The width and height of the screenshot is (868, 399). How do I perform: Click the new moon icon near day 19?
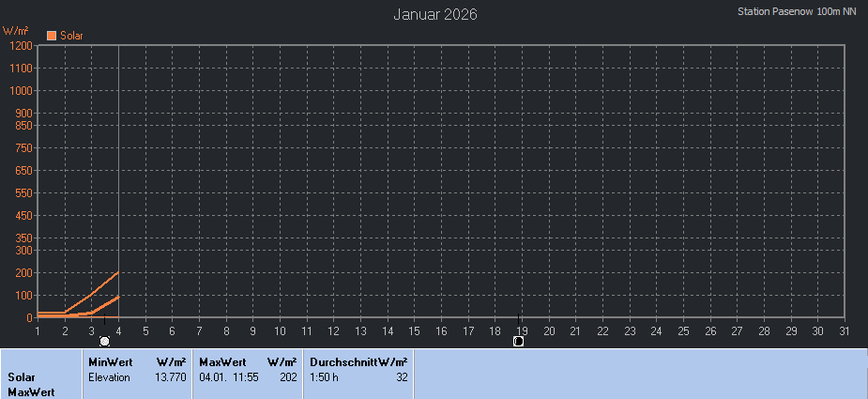(518, 341)
